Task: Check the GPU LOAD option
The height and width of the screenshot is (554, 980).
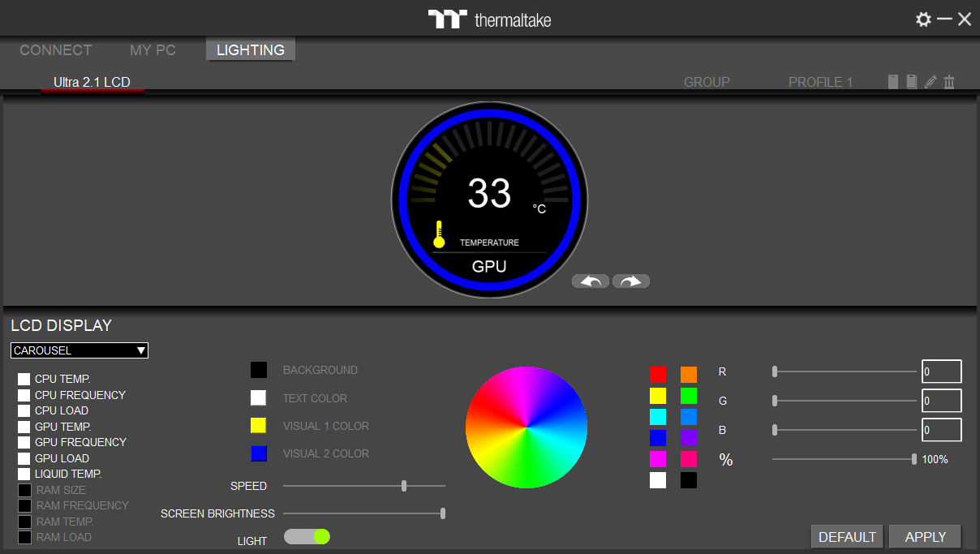Action: coord(24,458)
